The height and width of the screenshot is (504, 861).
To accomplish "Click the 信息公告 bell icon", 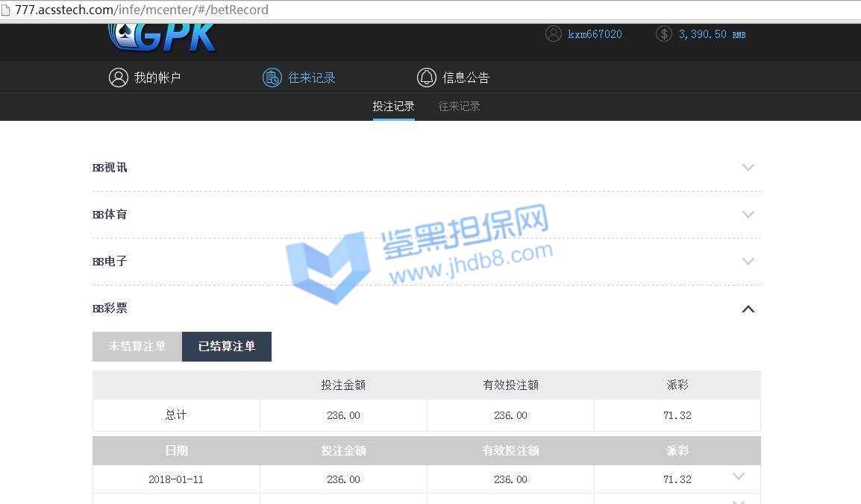I will click(426, 78).
